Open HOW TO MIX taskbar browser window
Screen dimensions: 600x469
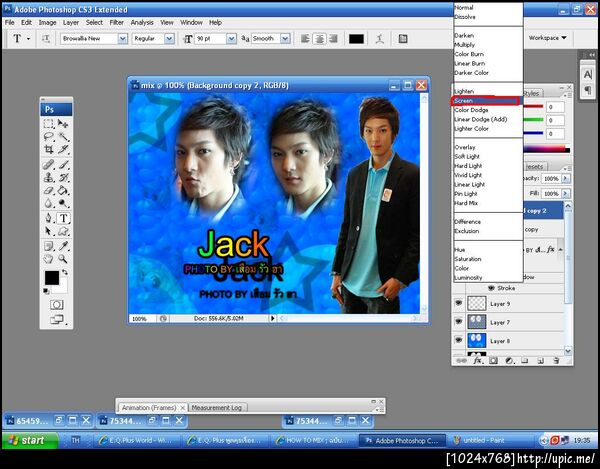pyautogui.click(x=315, y=440)
